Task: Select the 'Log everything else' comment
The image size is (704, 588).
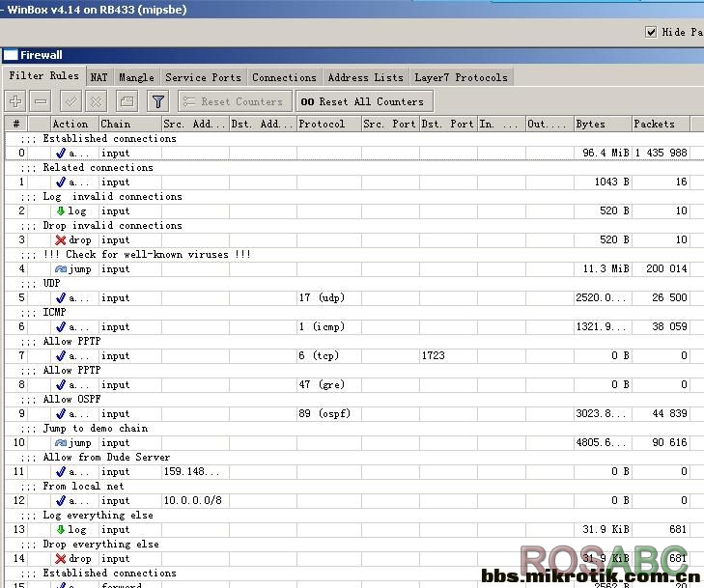Action: [98, 516]
